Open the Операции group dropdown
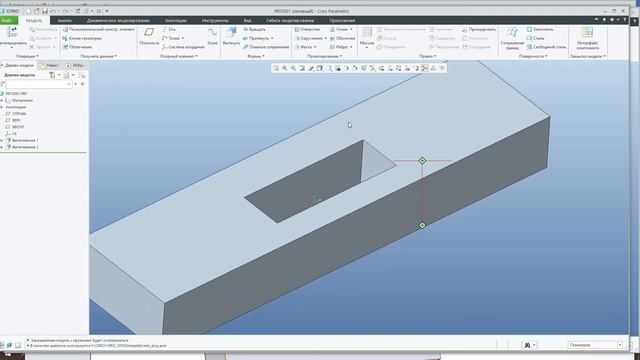 27,56
